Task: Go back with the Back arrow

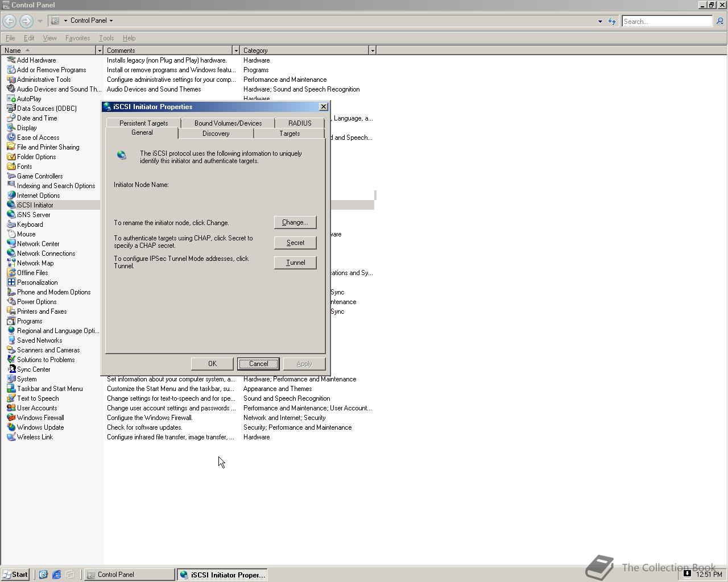Action: click(9, 21)
